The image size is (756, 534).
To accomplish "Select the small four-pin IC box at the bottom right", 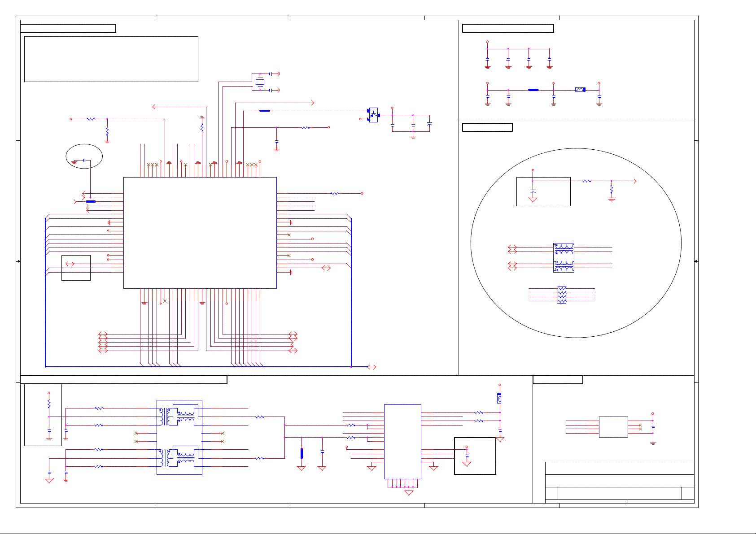I will 613,427.
